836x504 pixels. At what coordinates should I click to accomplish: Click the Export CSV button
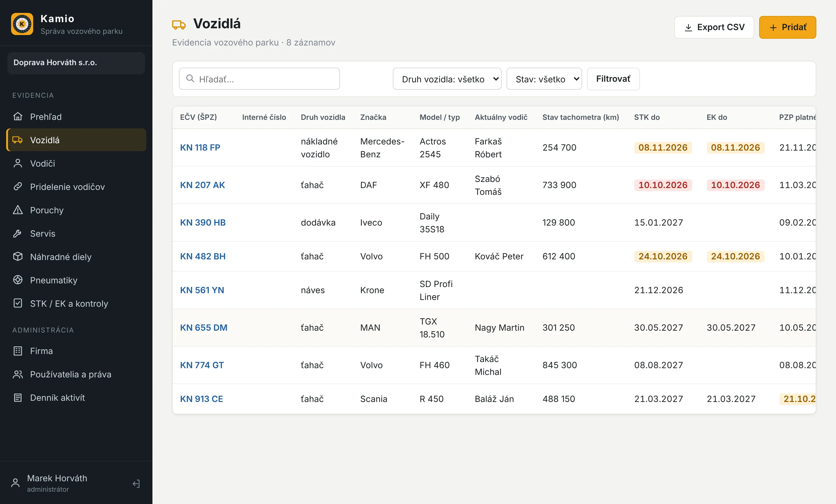click(714, 27)
